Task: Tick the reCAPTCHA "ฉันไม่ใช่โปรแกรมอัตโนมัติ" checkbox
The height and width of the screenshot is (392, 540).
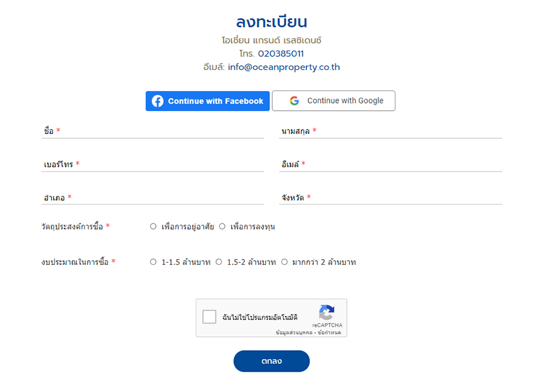Action: tap(209, 317)
